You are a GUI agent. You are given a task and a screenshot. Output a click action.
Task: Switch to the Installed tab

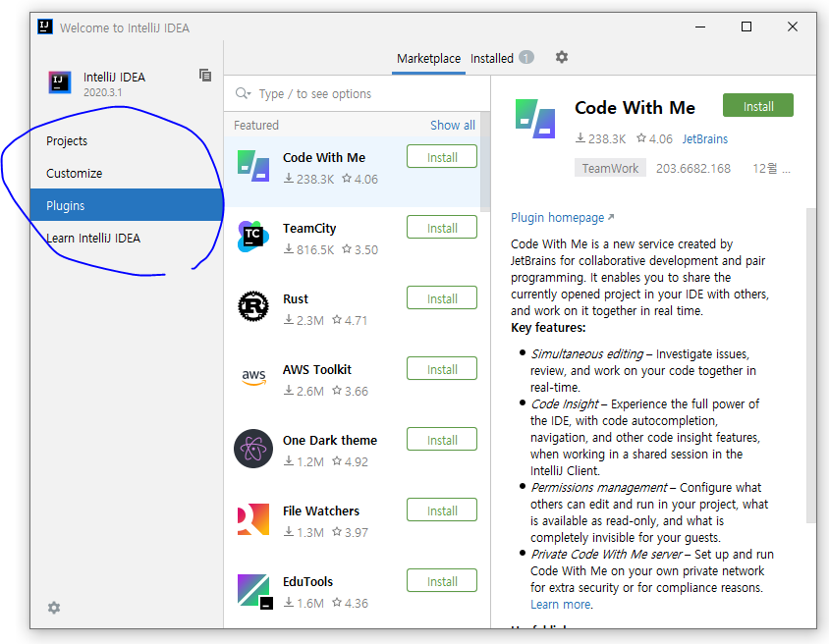[x=492, y=58]
